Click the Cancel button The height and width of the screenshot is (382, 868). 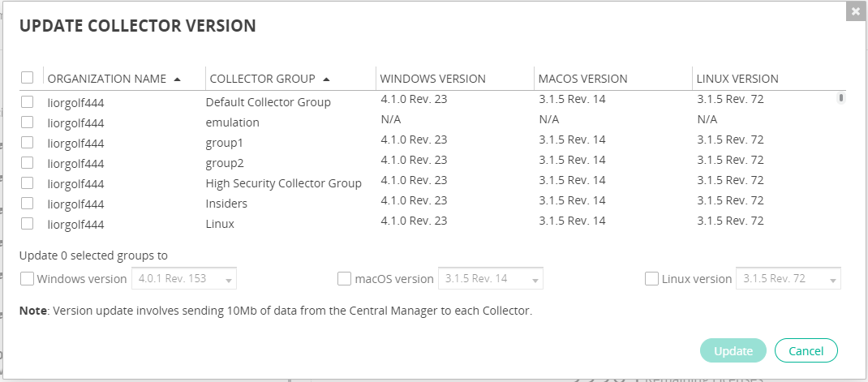[806, 350]
